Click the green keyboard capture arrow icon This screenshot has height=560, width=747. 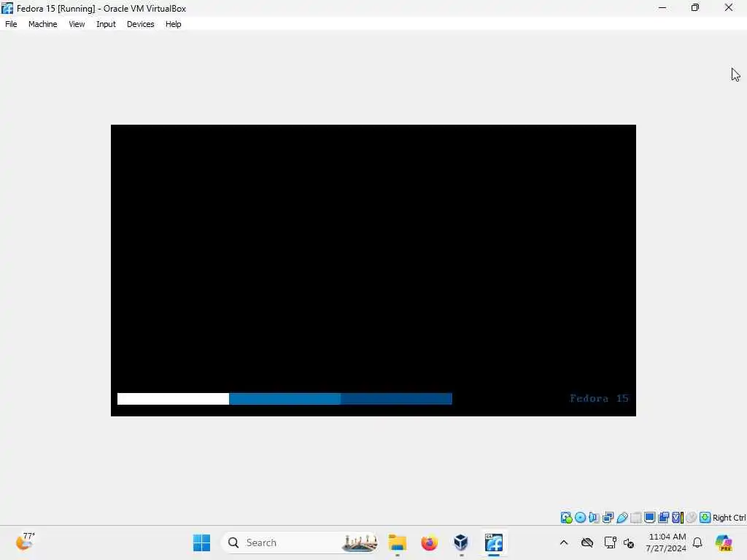705,518
